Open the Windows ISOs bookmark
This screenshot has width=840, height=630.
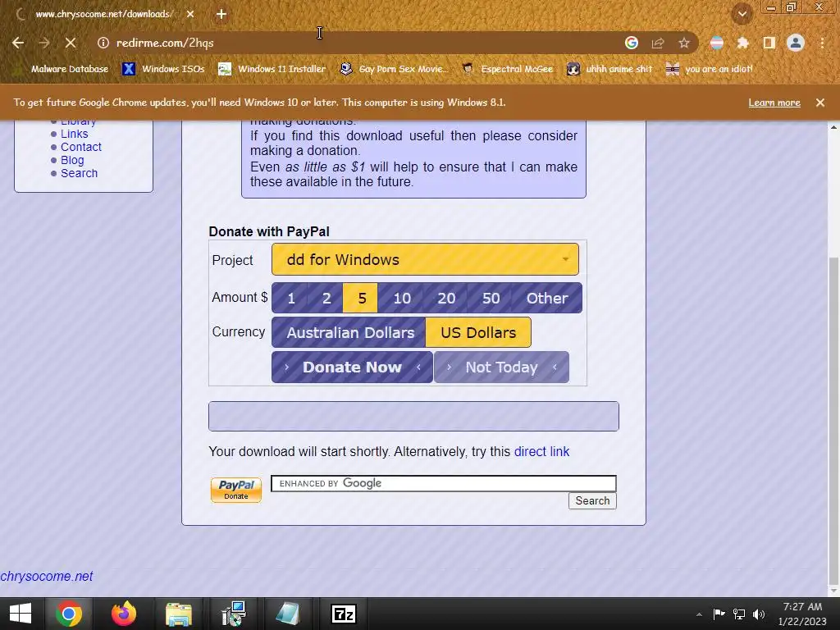pyautogui.click(x=163, y=69)
